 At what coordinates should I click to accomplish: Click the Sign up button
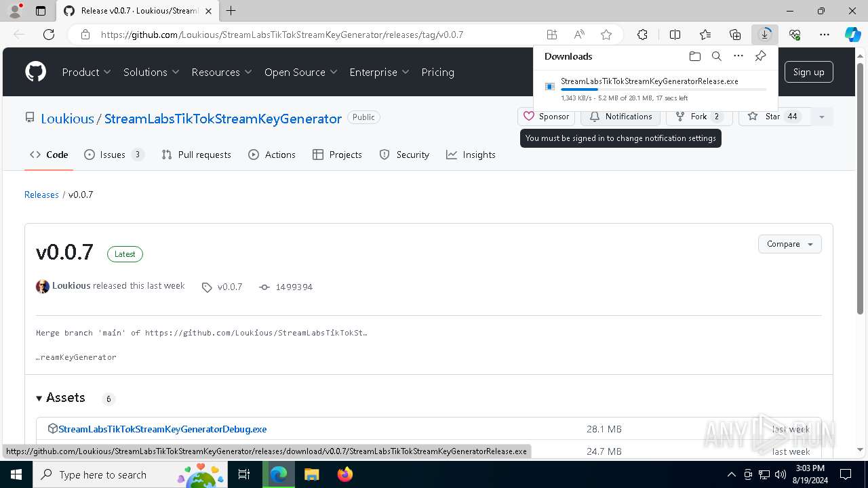[x=808, y=72]
